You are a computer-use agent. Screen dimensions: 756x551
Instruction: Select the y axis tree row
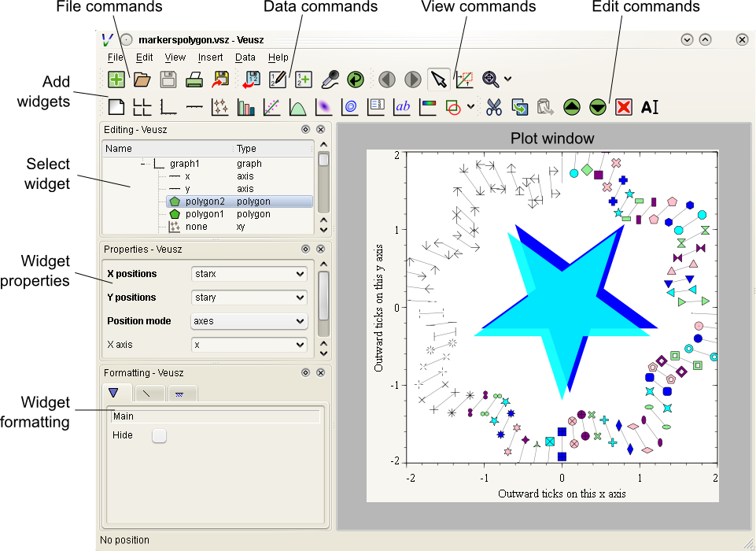(239, 189)
